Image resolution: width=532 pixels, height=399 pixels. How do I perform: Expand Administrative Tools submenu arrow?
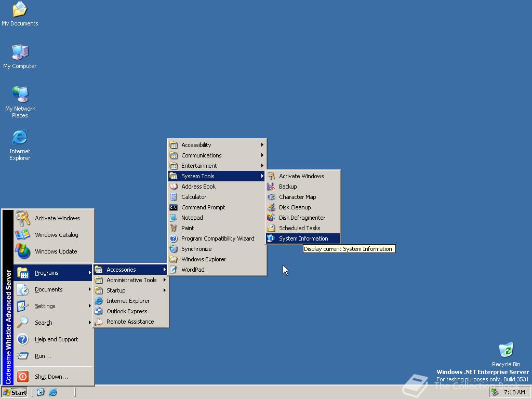coord(164,280)
